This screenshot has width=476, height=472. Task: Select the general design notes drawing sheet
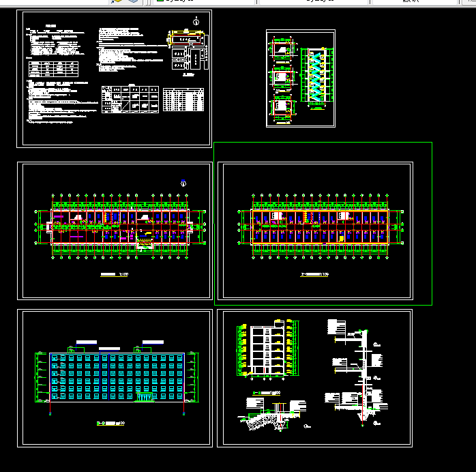114,78
